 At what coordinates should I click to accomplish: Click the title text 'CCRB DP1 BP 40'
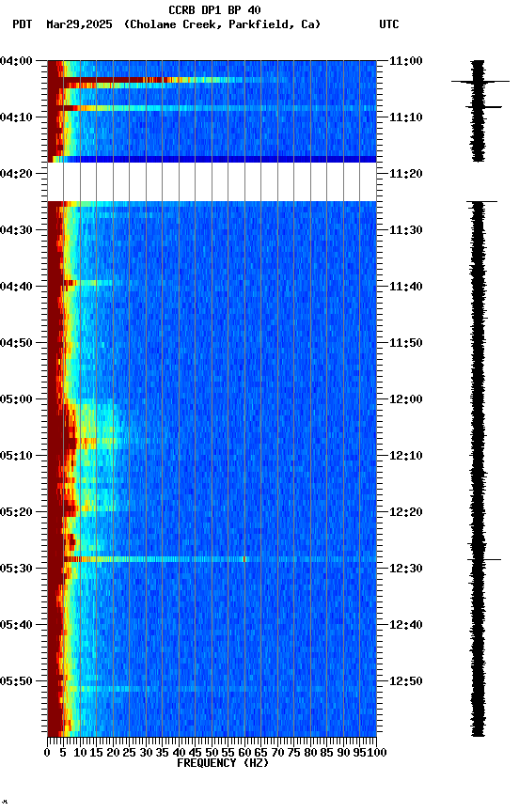(x=214, y=10)
